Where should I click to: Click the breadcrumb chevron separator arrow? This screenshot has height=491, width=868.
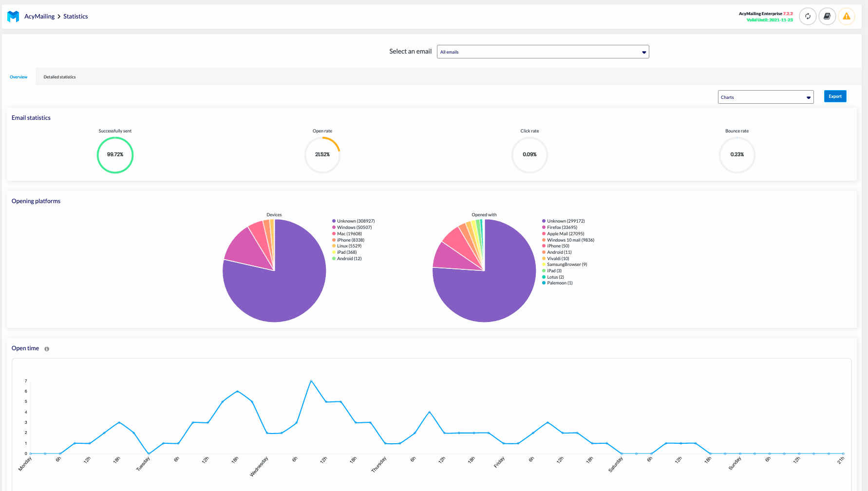click(x=59, y=17)
